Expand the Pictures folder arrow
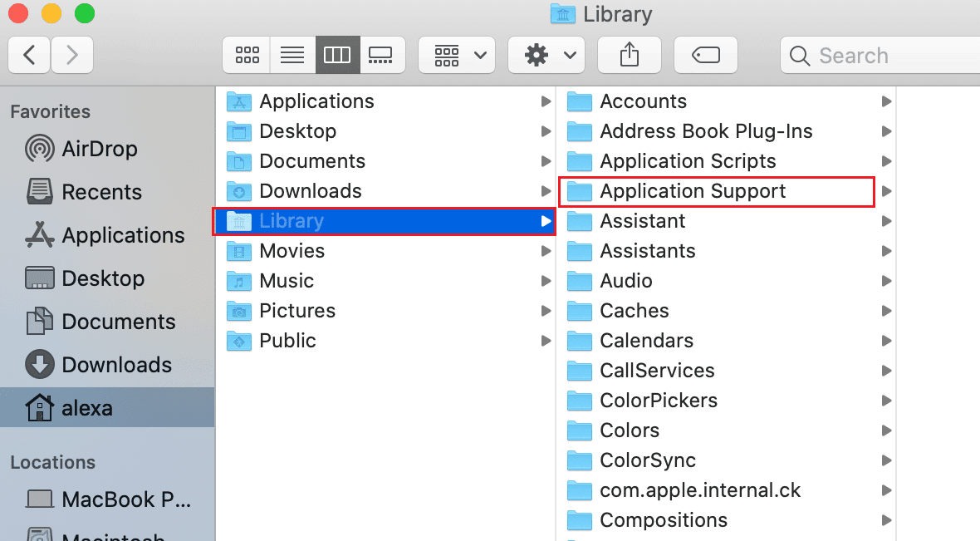The image size is (980, 541). pyautogui.click(x=546, y=311)
